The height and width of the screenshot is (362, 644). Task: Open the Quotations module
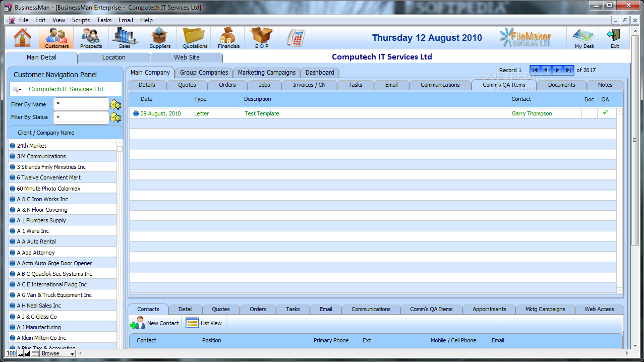(195, 38)
